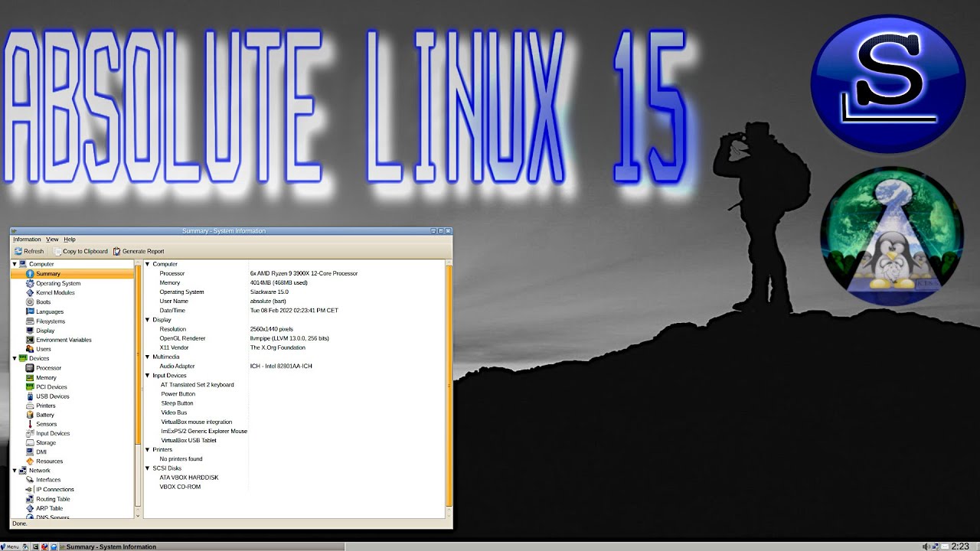Collapse the Computer tree in sidebar
The height and width of the screenshot is (551, 980).
point(15,264)
